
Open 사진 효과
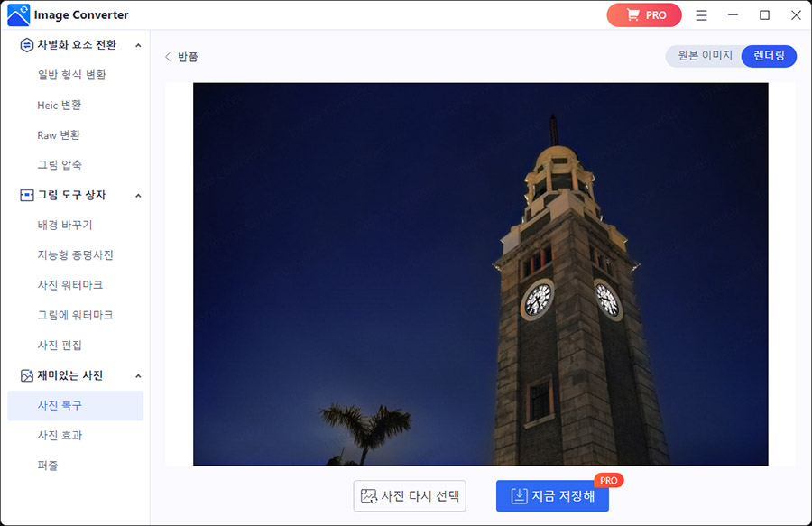60,436
